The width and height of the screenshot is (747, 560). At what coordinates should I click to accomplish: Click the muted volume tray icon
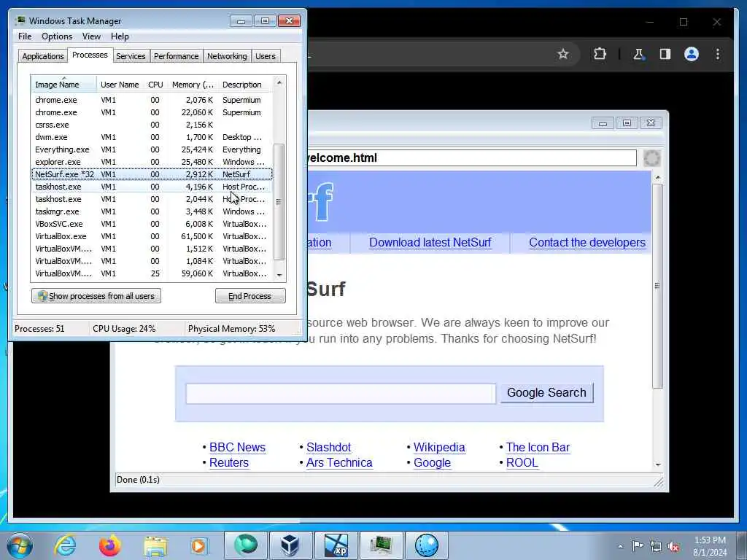tap(673, 546)
